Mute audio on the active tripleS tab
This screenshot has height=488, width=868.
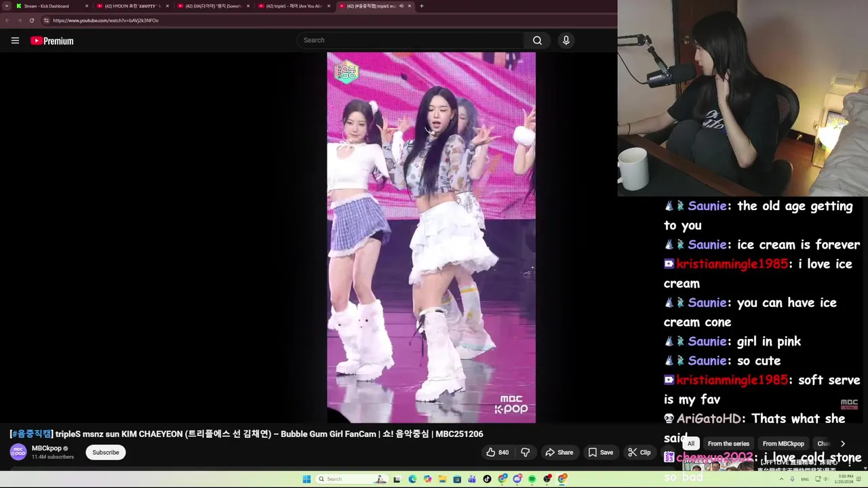[x=401, y=6]
